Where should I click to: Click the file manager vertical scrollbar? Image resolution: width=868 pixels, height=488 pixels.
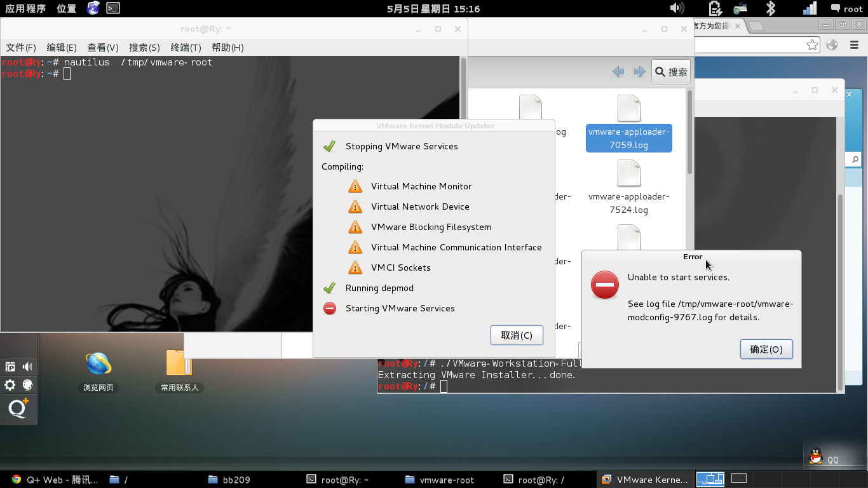690,132
